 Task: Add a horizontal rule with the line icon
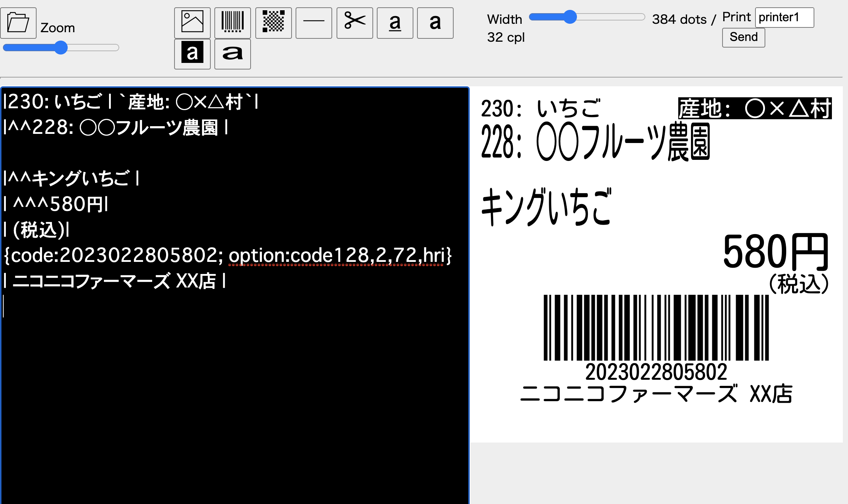[314, 22]
